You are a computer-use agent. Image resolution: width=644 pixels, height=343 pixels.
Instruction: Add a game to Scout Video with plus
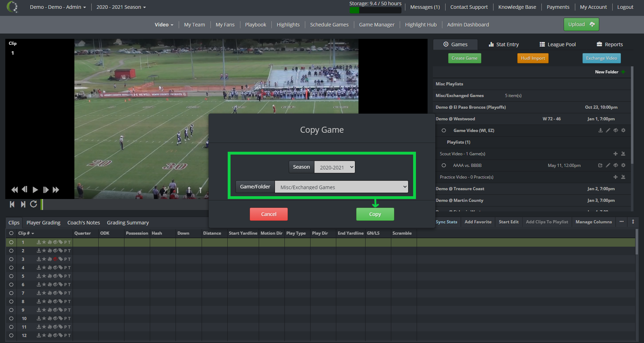[615, 154]
